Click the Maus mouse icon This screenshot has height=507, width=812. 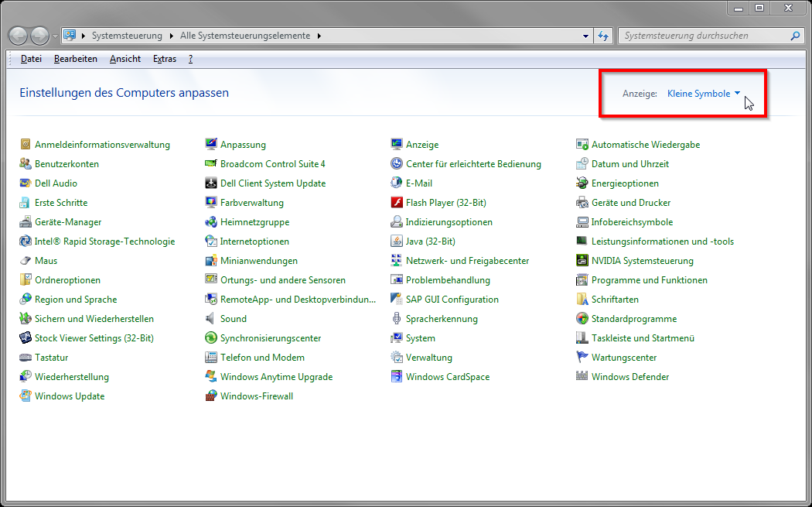point(26,261)
